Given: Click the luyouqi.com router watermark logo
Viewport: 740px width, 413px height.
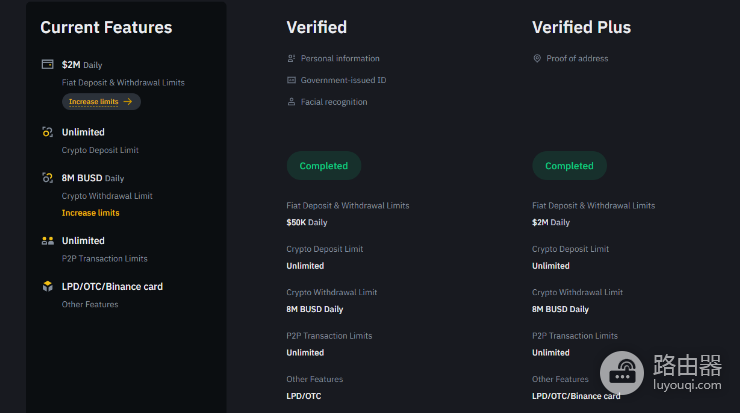Looking at the screenshot, I should coord(661,373).
